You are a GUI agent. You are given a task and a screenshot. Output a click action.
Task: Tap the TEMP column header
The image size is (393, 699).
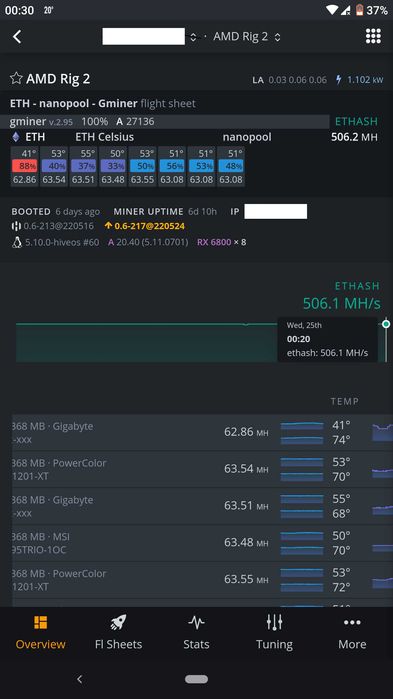pyautogui.click(x=344, y=402)
